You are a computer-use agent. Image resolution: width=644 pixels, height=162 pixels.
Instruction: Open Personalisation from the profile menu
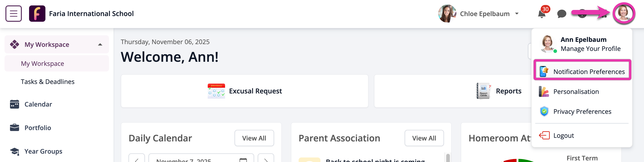click(x=576, y=91)
